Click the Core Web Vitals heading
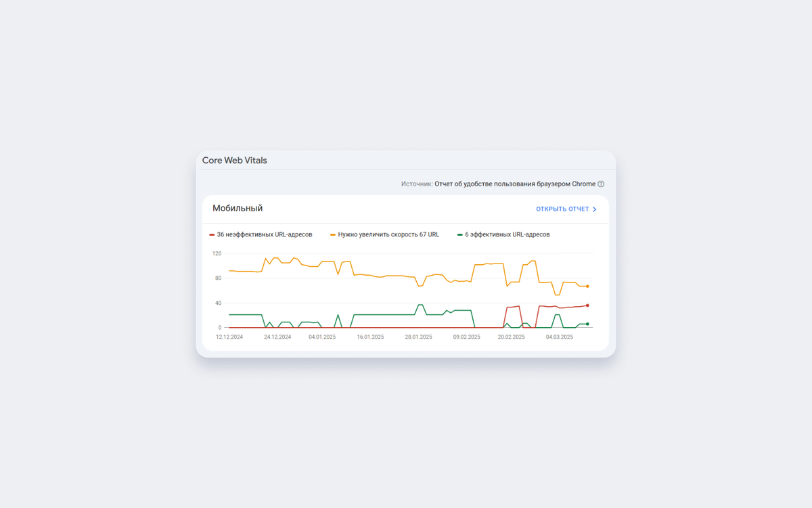 [235, 161]
